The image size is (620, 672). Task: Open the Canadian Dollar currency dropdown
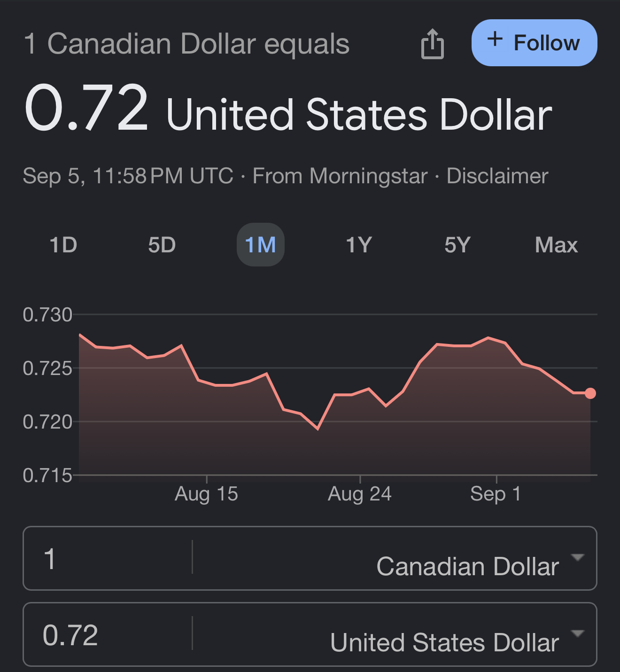(x=467, y=566)
